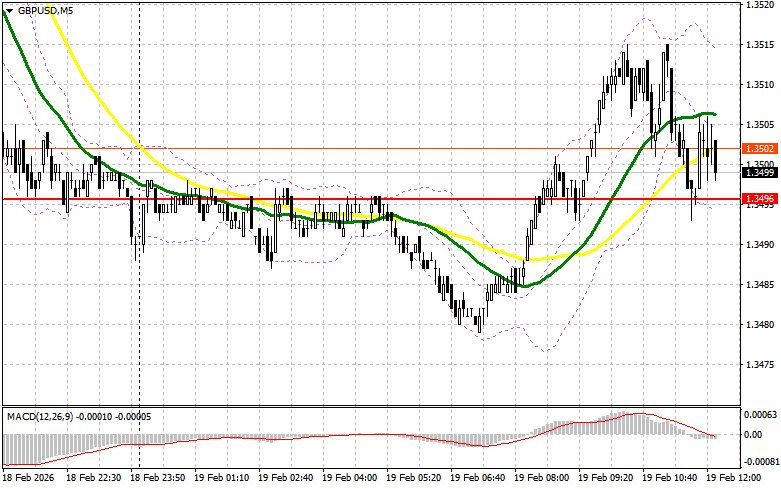Click the 18 Feb 23:50 time label
Screen dimensions: 781x489
[x=157, y=478]
